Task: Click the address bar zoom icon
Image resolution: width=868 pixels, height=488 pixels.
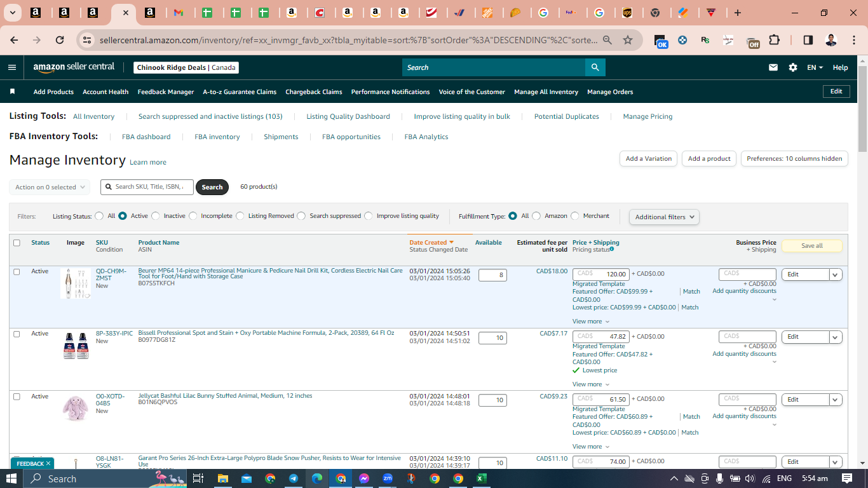Action: (x=607, y=40)
